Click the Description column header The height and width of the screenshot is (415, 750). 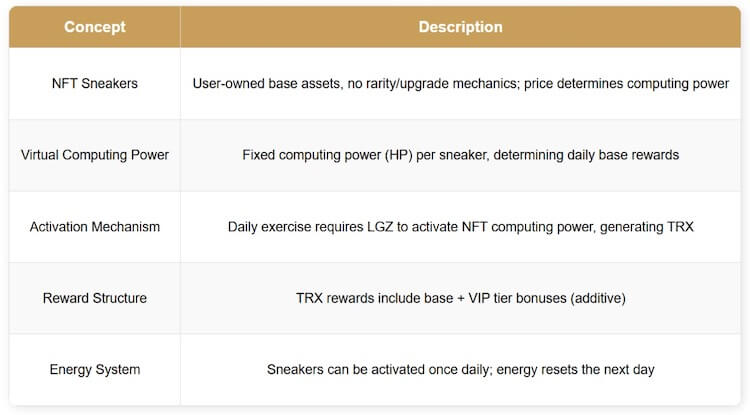point(460,27)
